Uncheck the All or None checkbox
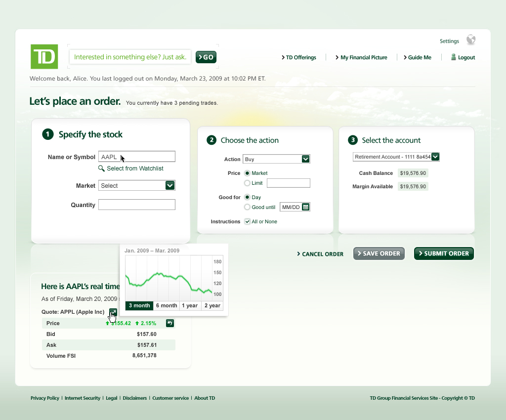 tap(247, 221)
